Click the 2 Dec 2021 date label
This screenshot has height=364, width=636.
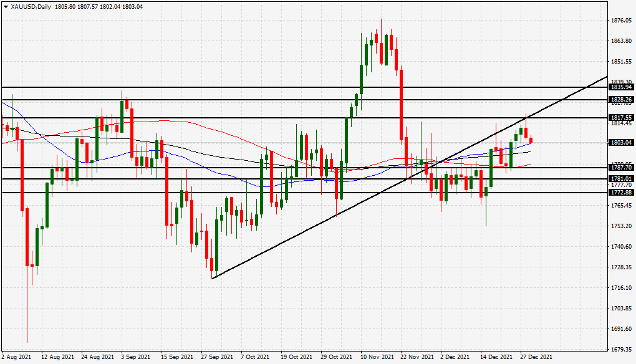coord(455,357)
